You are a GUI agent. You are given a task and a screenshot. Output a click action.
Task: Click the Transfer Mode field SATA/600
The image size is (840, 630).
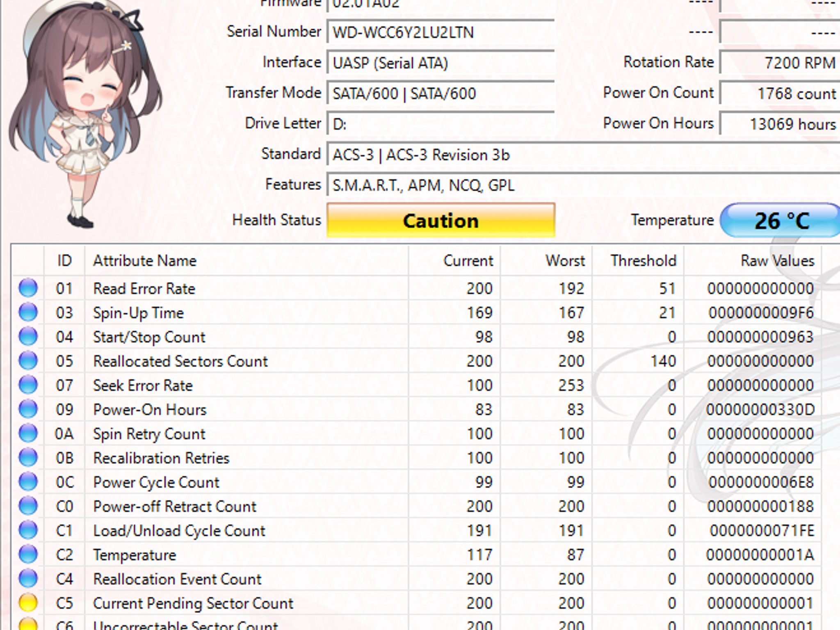441,94
